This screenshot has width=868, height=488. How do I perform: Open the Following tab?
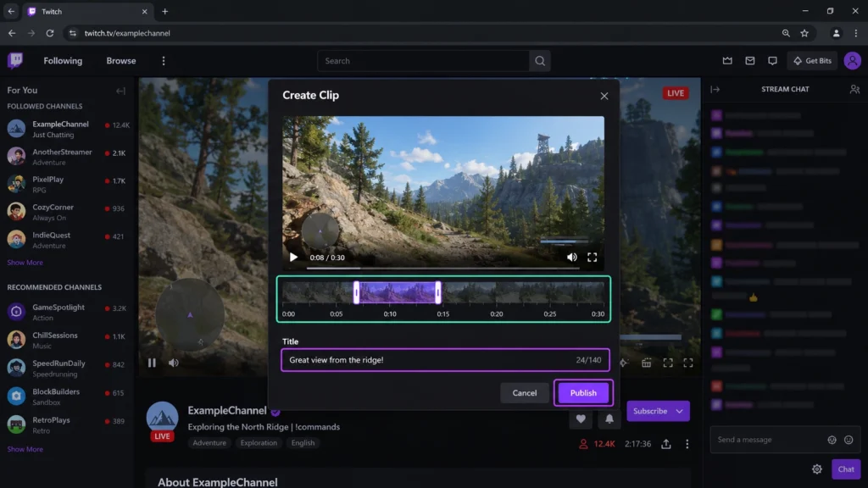63,61
